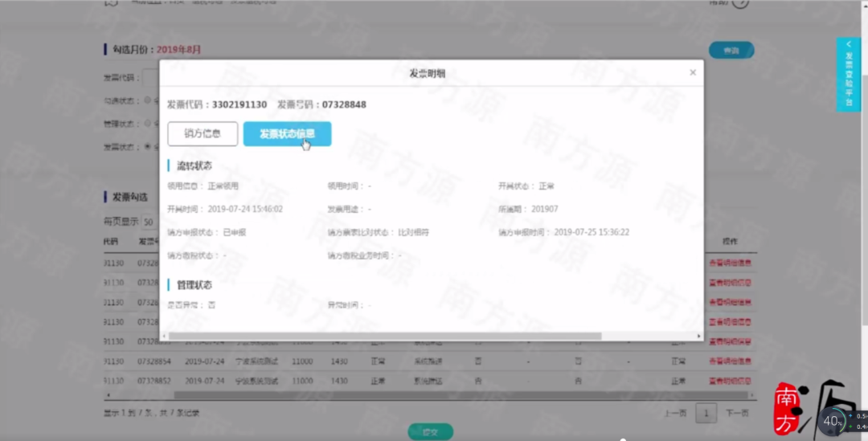
Task: Click the dialog scrollbar's left arrow
Action: (164, 336)
